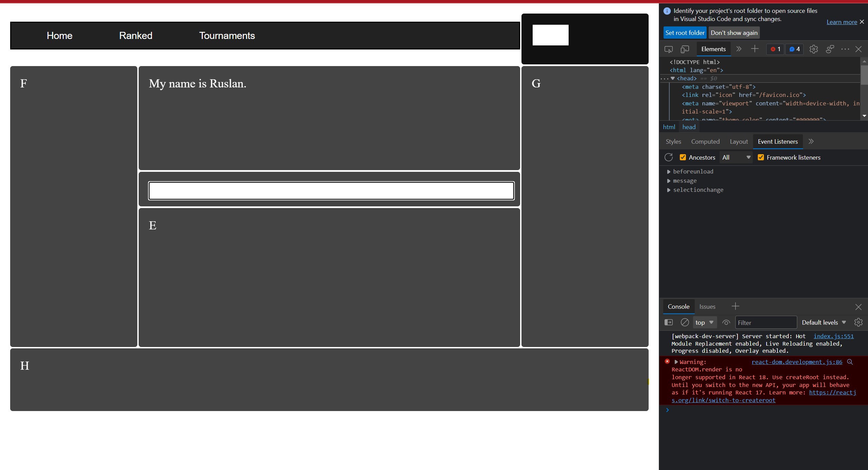Screen dimensions: 868x470
Task: Click the console Filter field
Action: coord(766,323)
